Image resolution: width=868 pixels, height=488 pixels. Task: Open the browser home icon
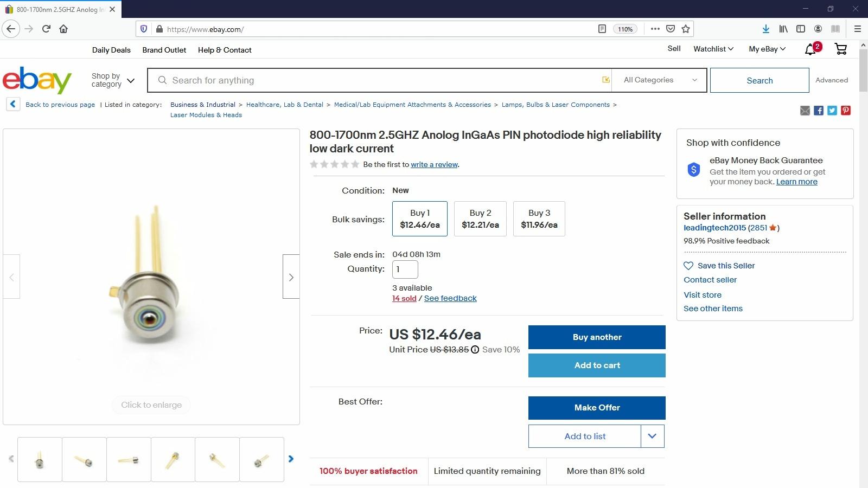click(x=63, y=29)
